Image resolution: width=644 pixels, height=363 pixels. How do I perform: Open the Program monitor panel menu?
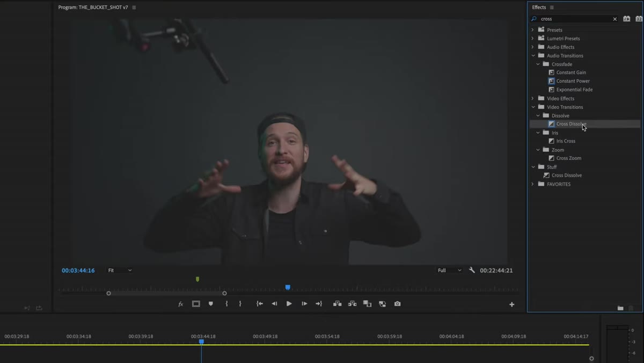point(134,8)
